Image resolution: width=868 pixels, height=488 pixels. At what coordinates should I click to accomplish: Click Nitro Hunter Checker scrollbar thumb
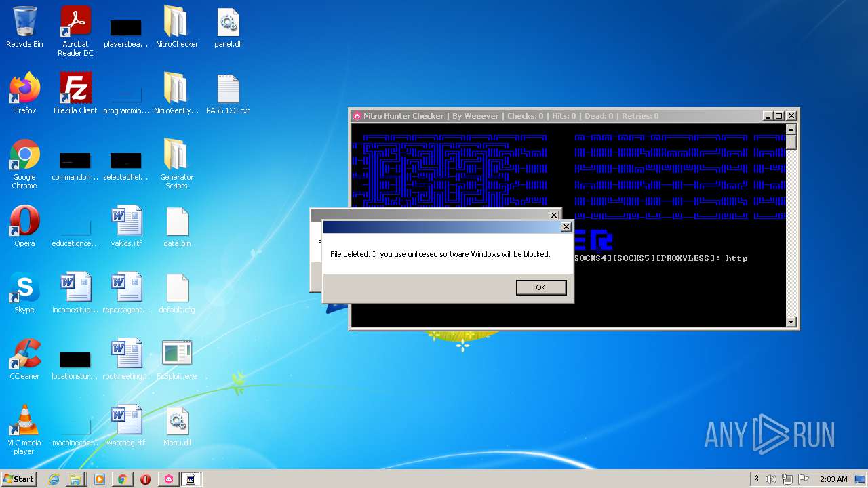pos(791,142)
